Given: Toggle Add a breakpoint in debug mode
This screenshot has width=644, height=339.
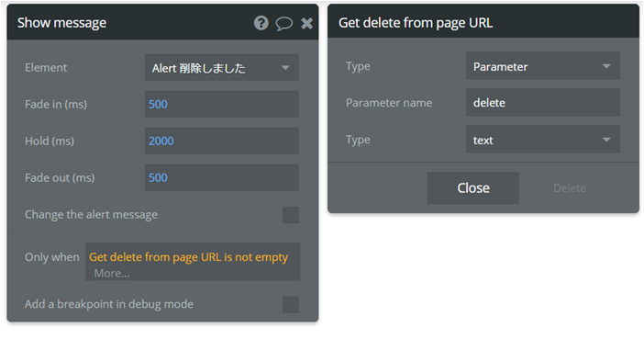Looking at the screenshot, I should pos(291,304).
